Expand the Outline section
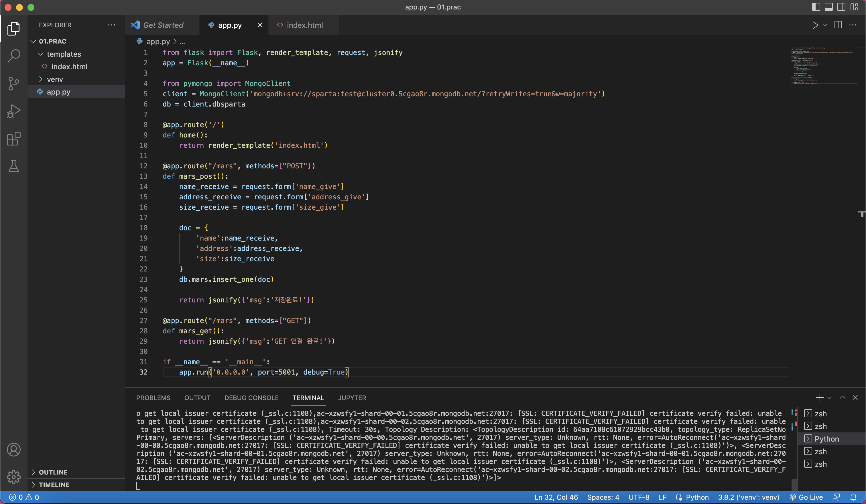This screenshot has width=866, height=504. pos(76,472)
